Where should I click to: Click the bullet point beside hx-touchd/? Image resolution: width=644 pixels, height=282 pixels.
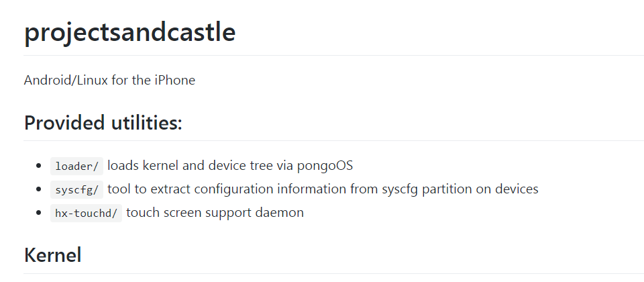39,213
